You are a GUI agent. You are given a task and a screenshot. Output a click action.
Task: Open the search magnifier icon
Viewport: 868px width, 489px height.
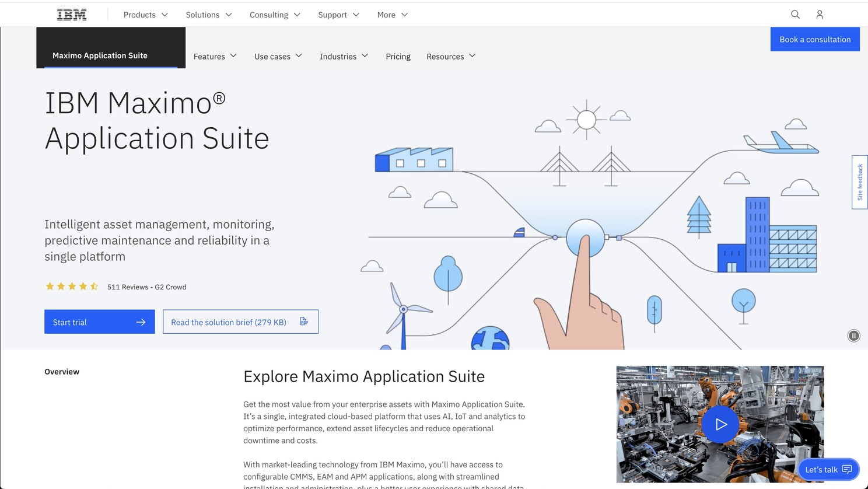[795, 15]
